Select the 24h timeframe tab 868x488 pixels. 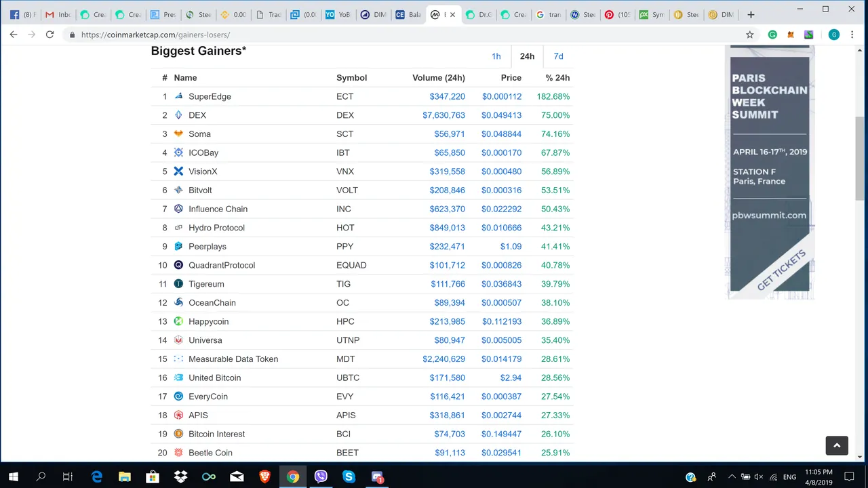527,56
